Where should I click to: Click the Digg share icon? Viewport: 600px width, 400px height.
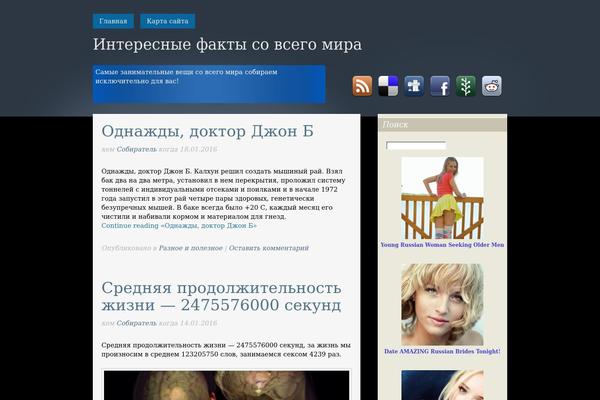[x=414, y=86]
